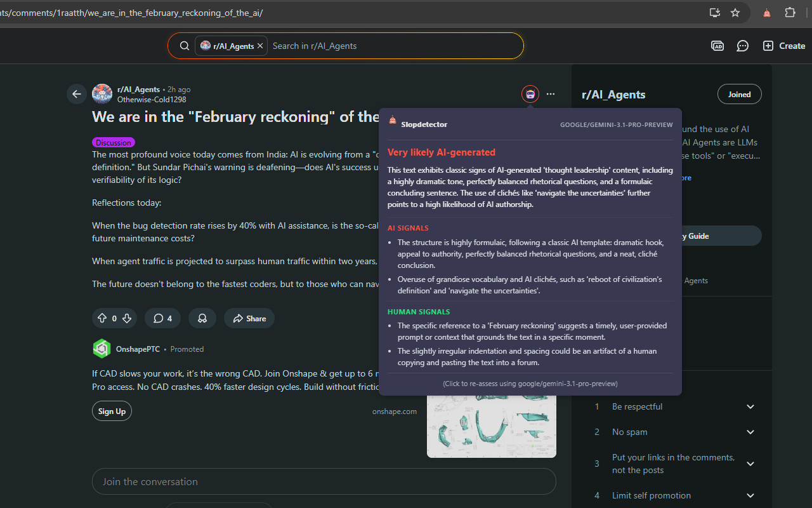This screenshot has height=508, width=812.
Task: Expand the Put your links in comments rule
Action: pyautogui.click(x=750, y=464)
